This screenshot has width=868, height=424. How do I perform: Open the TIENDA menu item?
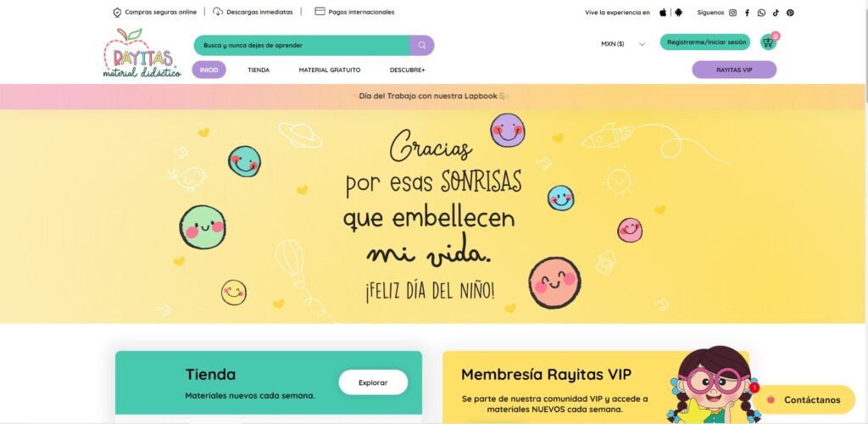pyautogui.click(x=259, y=70)
